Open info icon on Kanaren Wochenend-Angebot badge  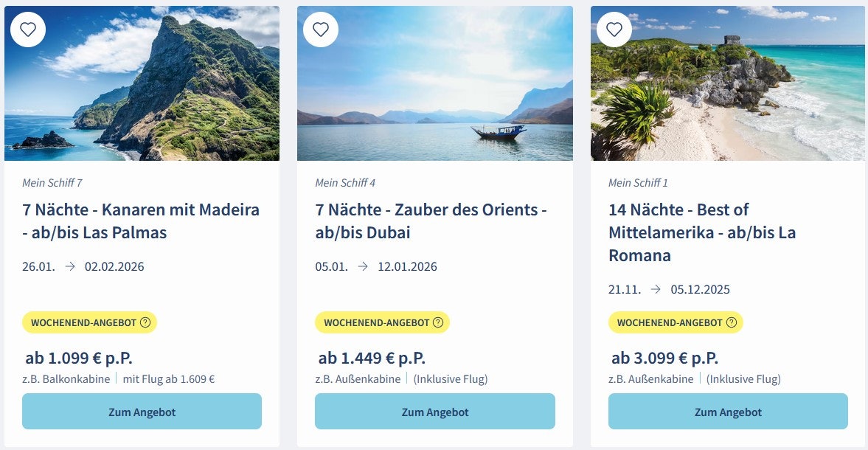145,322
